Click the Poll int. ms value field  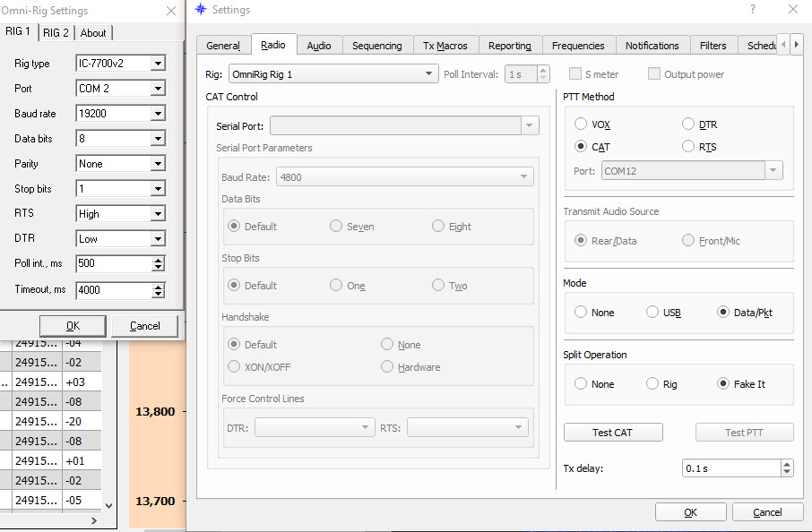pos(114,263)
